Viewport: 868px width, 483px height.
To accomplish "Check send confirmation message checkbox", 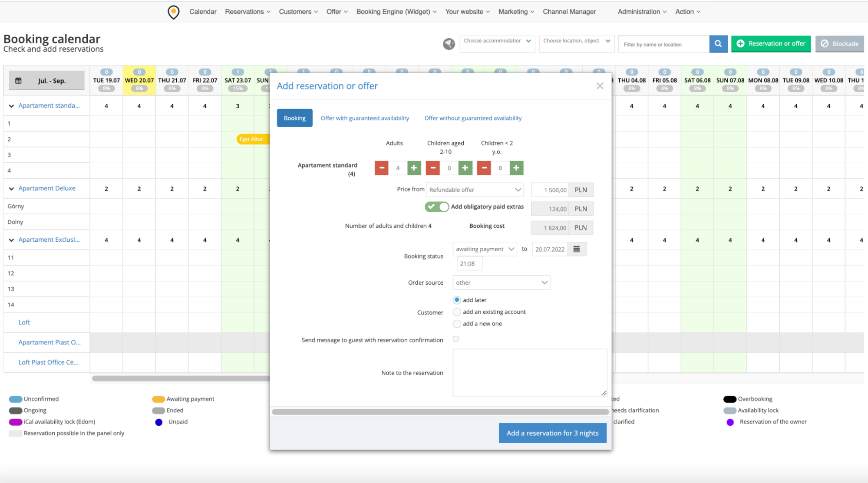I will (x=455, y=339).
